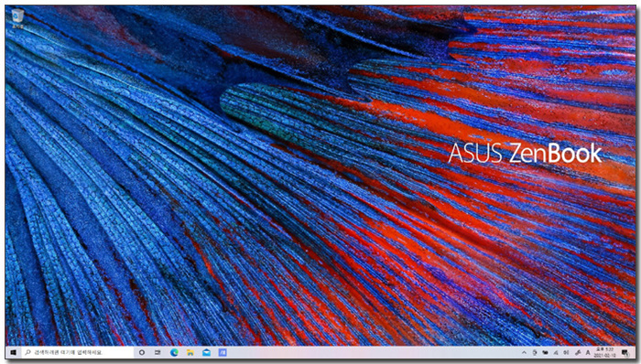The height and width of the screenshot is (364, 641).
Task: Open File Explorer from the taskbar
Action: (x=190, y=352)
